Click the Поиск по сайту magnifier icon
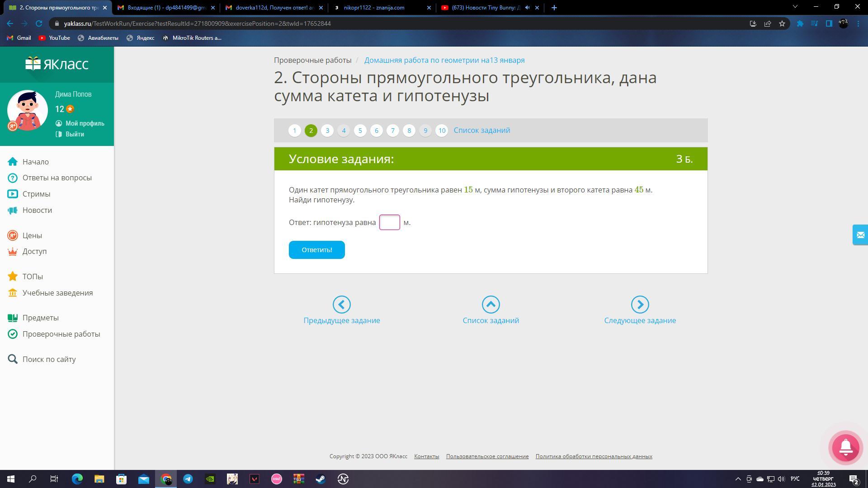Viewport: 868px width, 488px height. point(13,359)
